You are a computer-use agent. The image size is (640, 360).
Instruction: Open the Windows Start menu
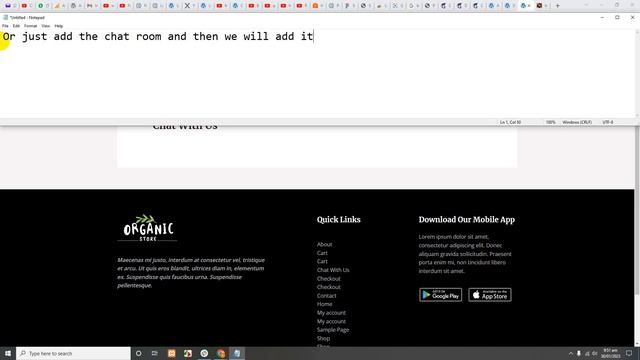tap(8, 353)
